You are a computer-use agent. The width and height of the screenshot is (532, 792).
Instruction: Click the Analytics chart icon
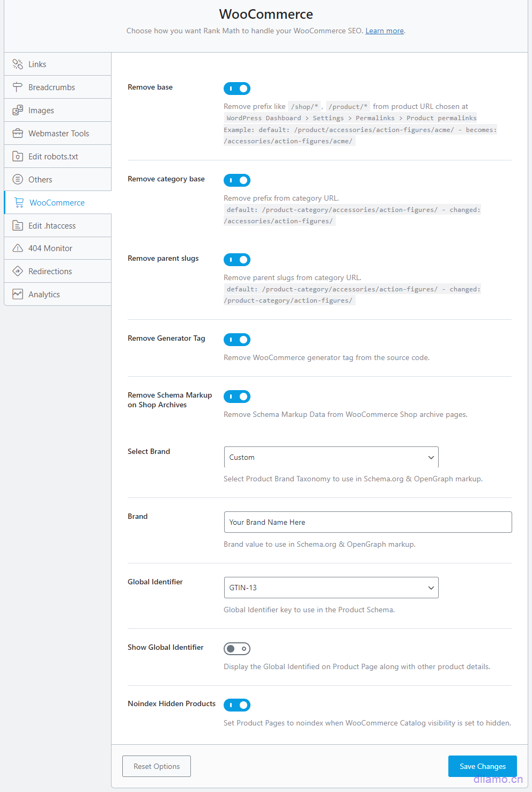pos(18,295)
